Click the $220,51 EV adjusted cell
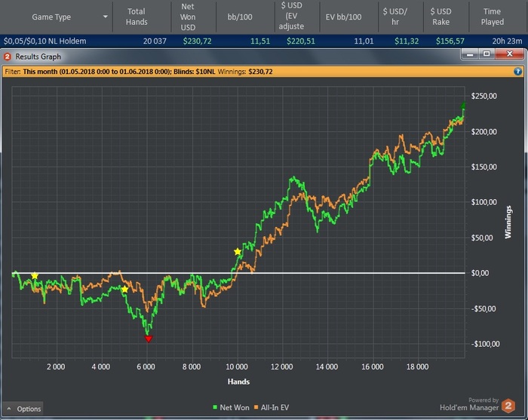 [x=301, y=41]
